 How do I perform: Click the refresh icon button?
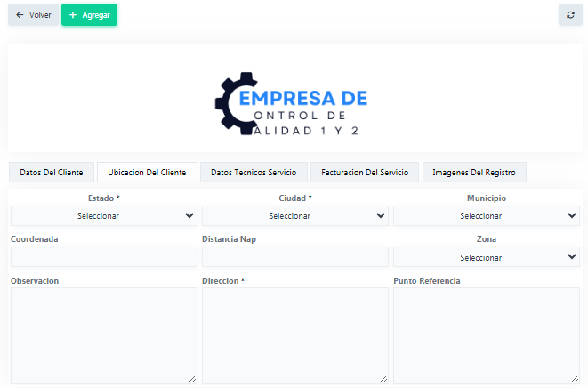(x=569, y=15)
